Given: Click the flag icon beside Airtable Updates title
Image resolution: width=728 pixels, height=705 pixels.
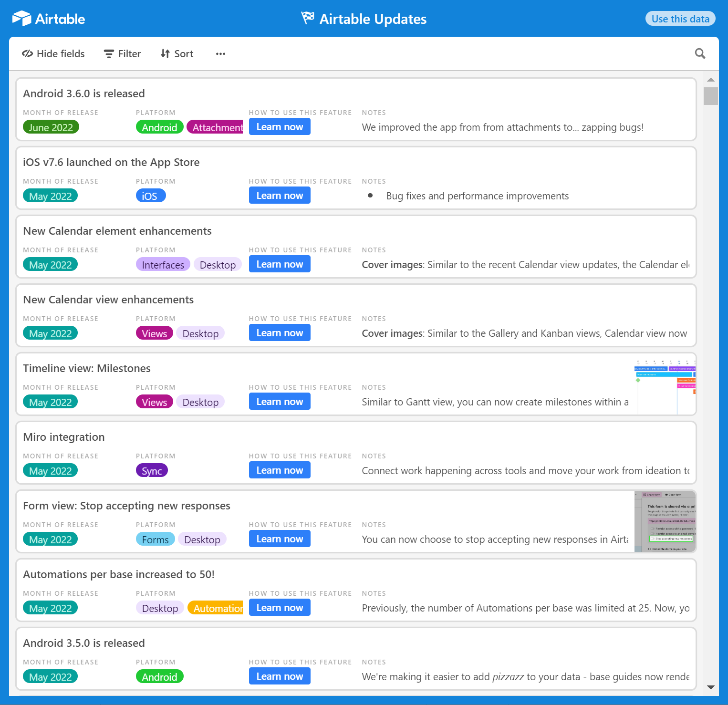Looking at the screenshot, I should [x=308, y=18].
